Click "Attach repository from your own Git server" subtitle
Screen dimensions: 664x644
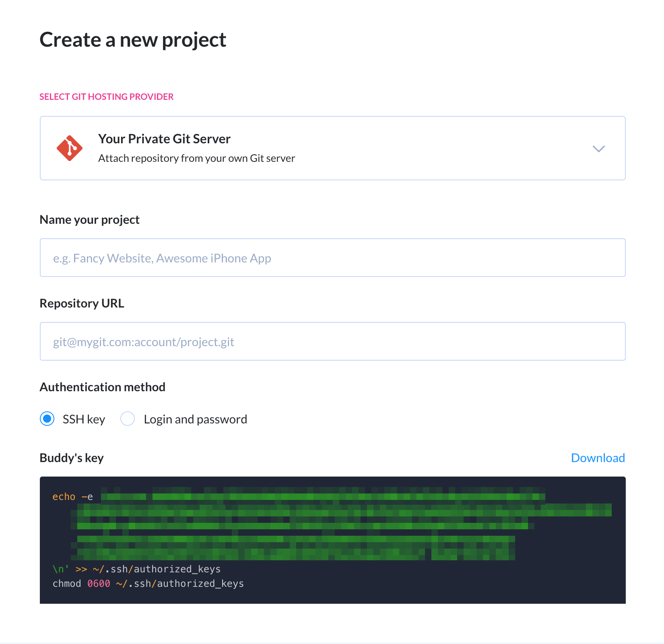(196, 158)
